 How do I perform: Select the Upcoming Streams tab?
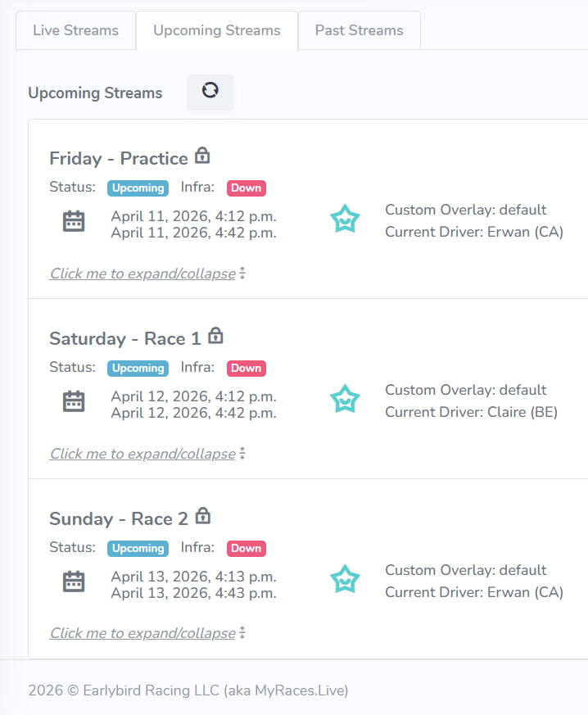[216, 30]
